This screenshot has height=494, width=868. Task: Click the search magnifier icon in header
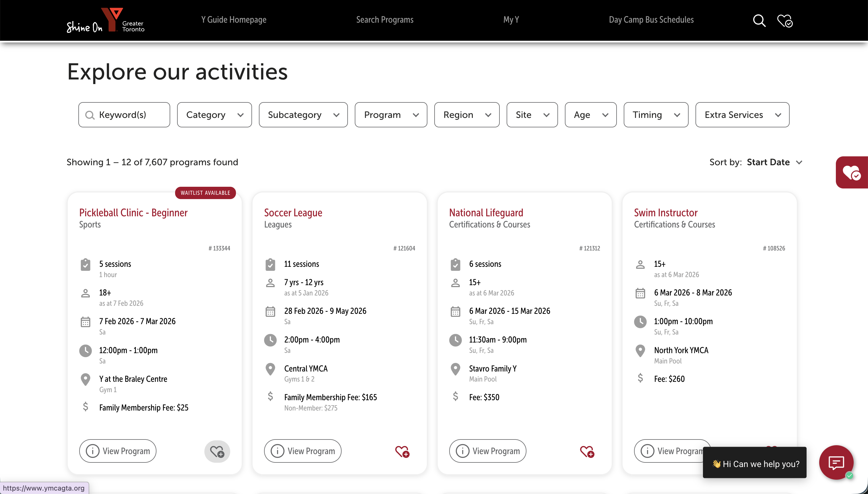tap(759, 21)
